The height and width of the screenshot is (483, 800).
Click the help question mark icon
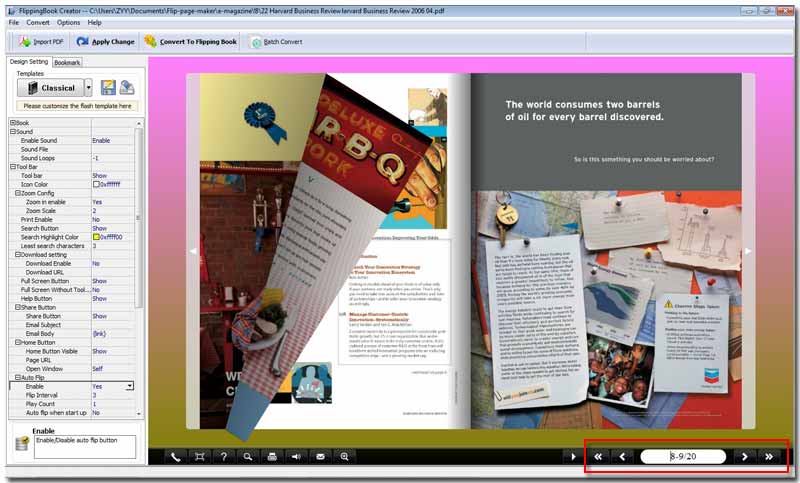click(223, 456)
